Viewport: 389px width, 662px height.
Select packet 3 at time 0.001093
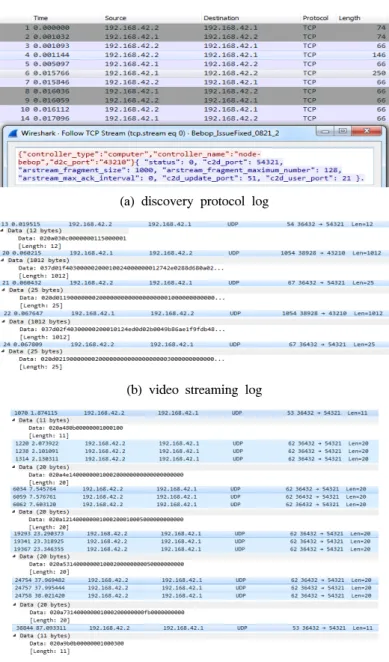pyautogui.click(x=194, y=46)
